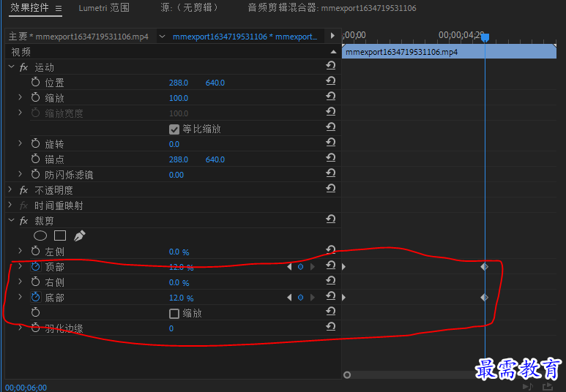The image size is (566, 392).
Task: Go to next keyframe for 底部
Action: click(x=313, y=298)
